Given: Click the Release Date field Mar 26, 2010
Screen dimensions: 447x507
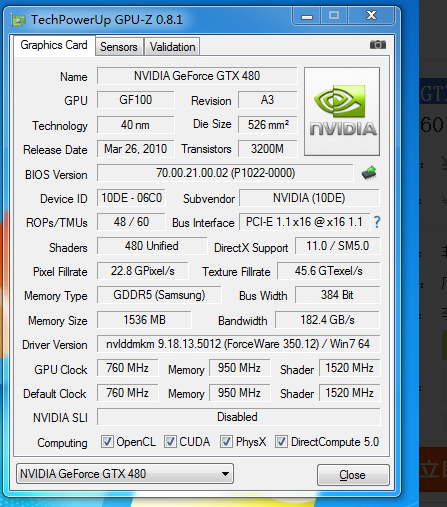Looking at the screenshot, I should coord(136,149).
